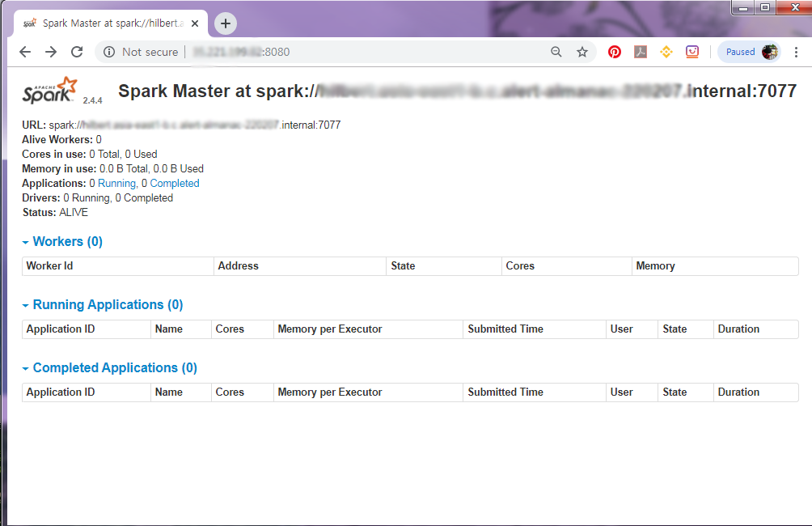Collapse the Completed Applications (0) section
The width and height of the screenshot is (812, 526).
pyautogui.click(x=110, y=368)
